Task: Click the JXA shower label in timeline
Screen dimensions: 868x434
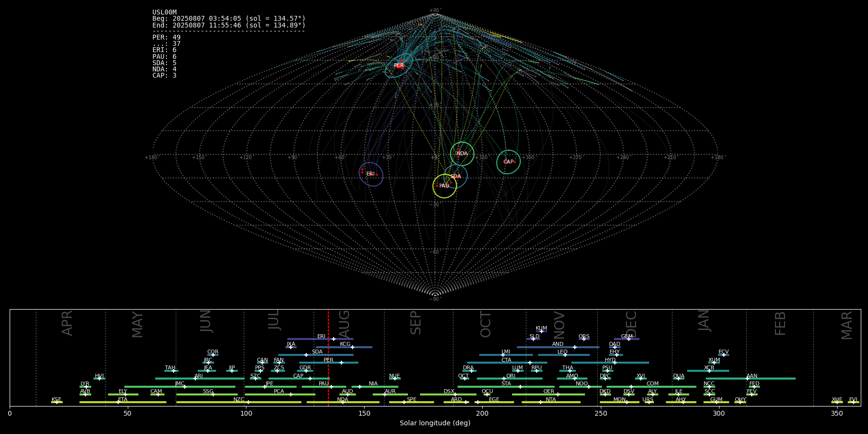Action: point(291,344)
